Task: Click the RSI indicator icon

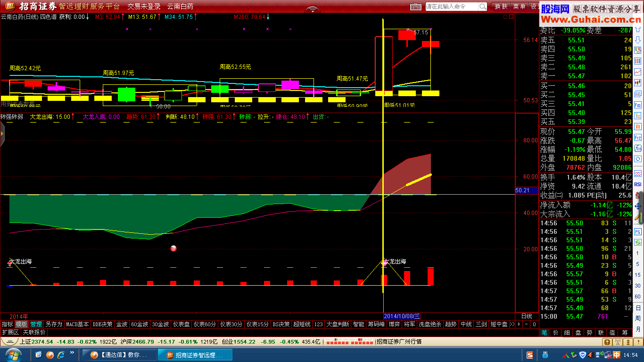Action: click(x=637, y=184)
